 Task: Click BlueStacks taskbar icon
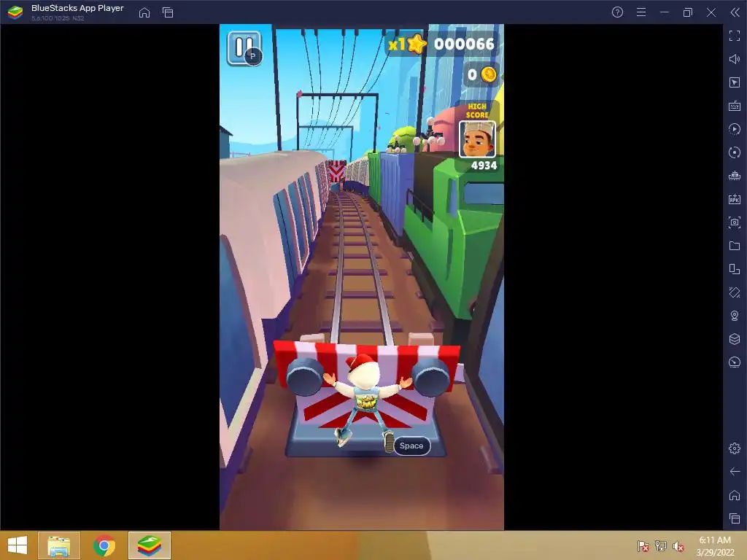(x=149, y=545)
